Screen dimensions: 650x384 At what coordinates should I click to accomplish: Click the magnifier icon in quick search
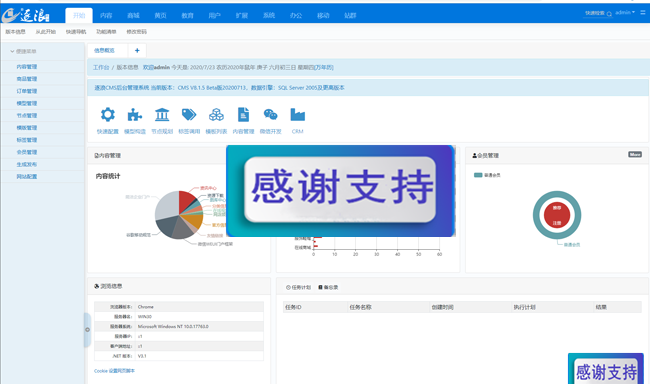coord(609,14)
